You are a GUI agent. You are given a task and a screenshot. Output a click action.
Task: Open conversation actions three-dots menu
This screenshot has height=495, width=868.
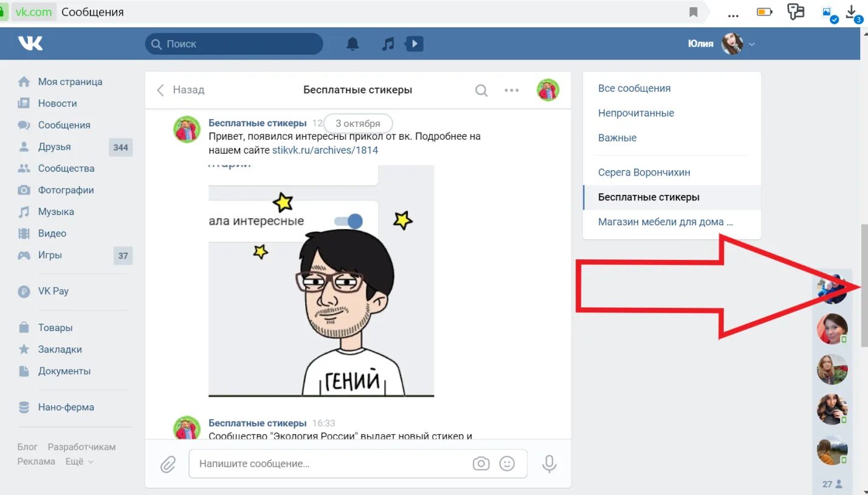pyautogui.click(x=512, y=90)
